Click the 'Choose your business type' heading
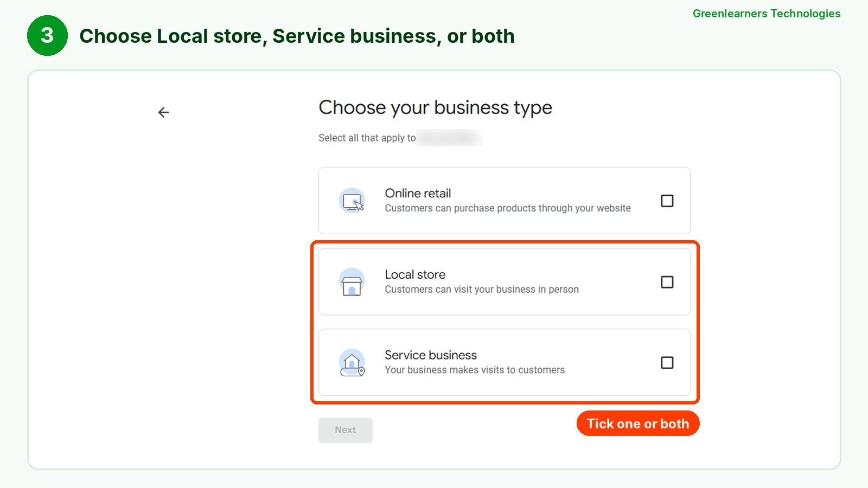The height and width of the screenshot is (488, 868). coord(435,108)
